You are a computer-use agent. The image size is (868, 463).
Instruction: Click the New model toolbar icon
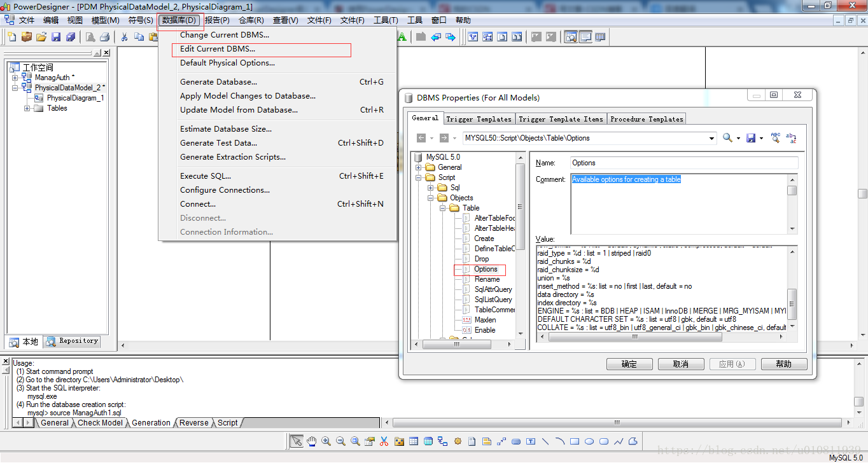(11, 37)
